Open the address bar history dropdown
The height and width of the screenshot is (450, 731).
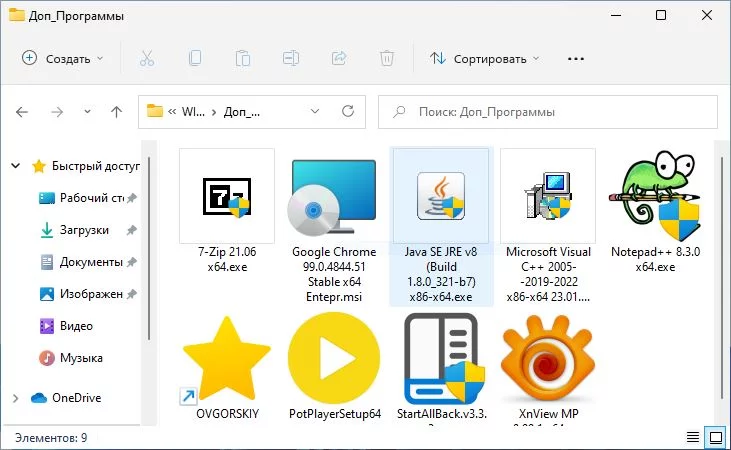(315, 111)
